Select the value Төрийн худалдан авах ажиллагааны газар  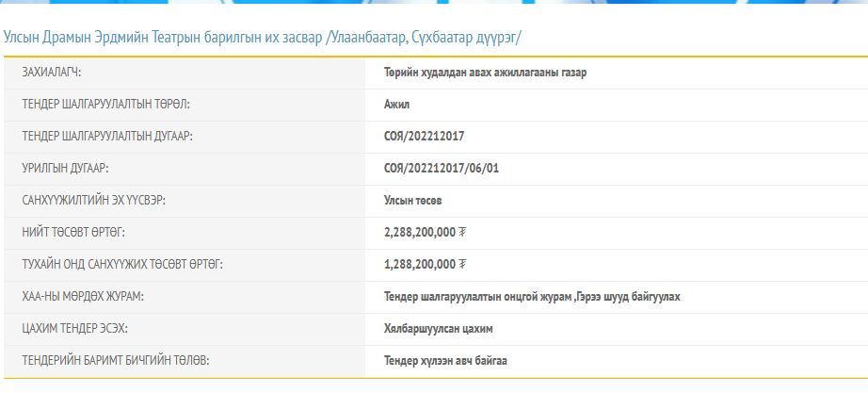(486, 73)
